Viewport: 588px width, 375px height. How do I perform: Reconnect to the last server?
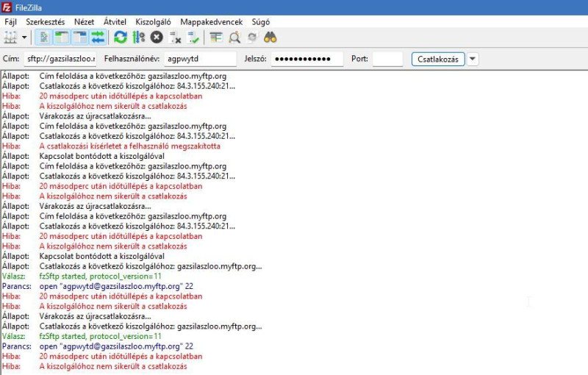point(193,37)
